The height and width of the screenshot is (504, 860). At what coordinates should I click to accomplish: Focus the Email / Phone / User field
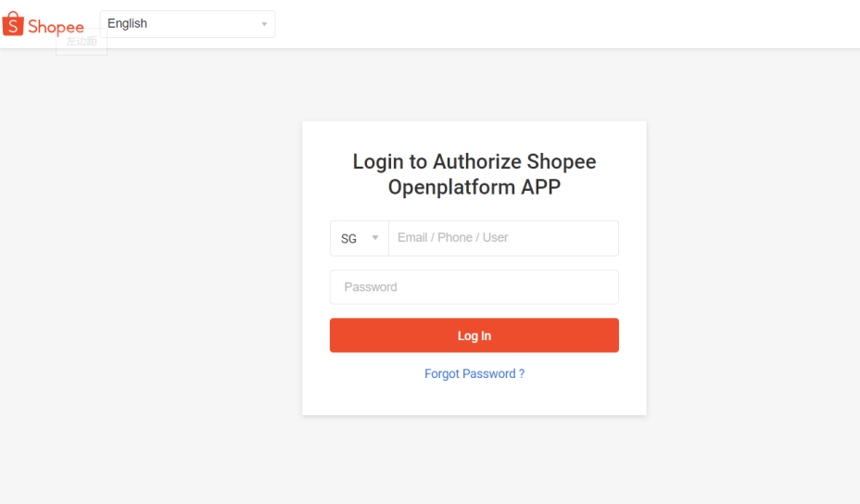503,238
